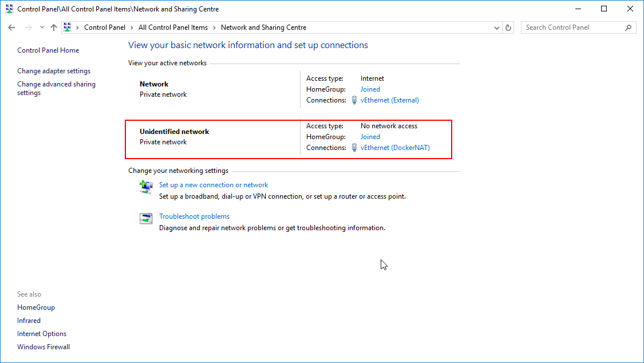Click the vEthernet (DockerNAT) adapter icon
Viewport: 644px width, 363px height.
[354, 148]
